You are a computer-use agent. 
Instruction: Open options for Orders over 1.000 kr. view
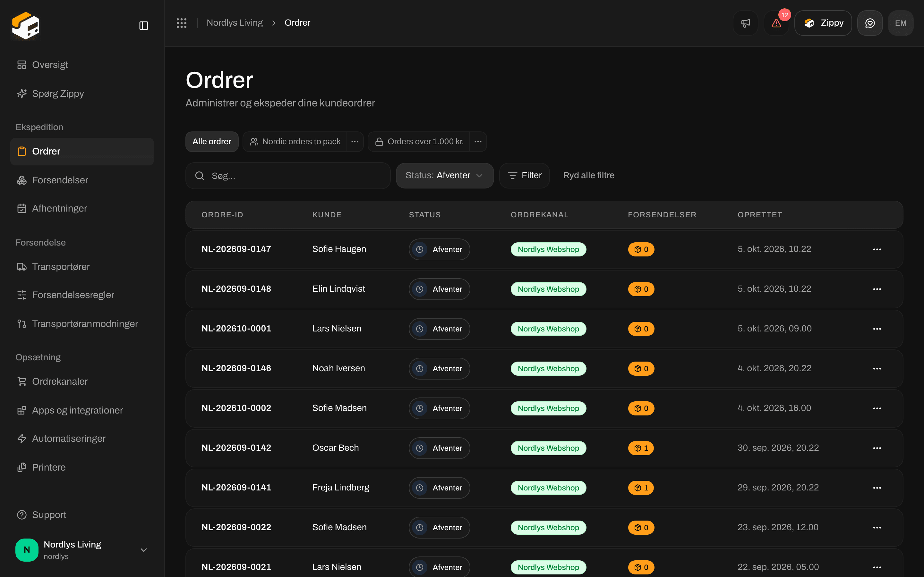click(x=478, y=142)
